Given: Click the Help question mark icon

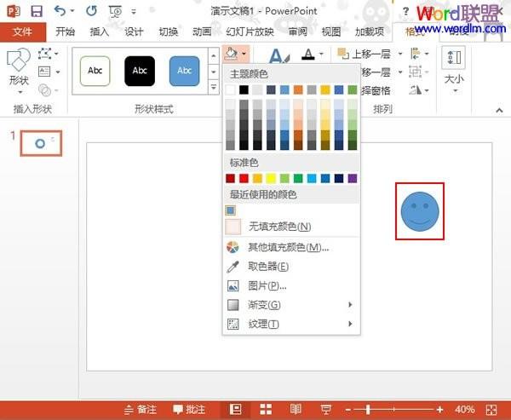Looking at the screenshot, I should pos(405,12).
